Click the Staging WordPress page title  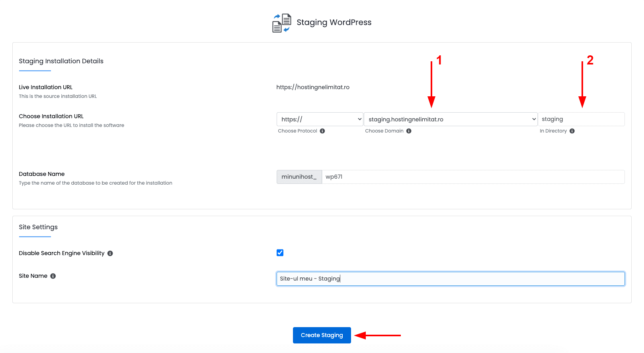[x=334, y=23]
